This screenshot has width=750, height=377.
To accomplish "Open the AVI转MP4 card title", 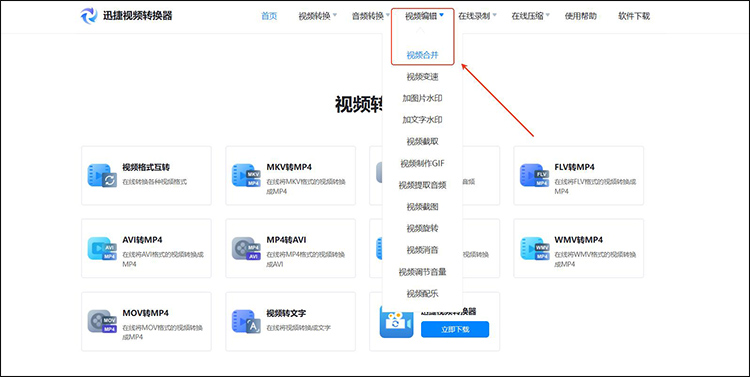I will coord(142,240).
